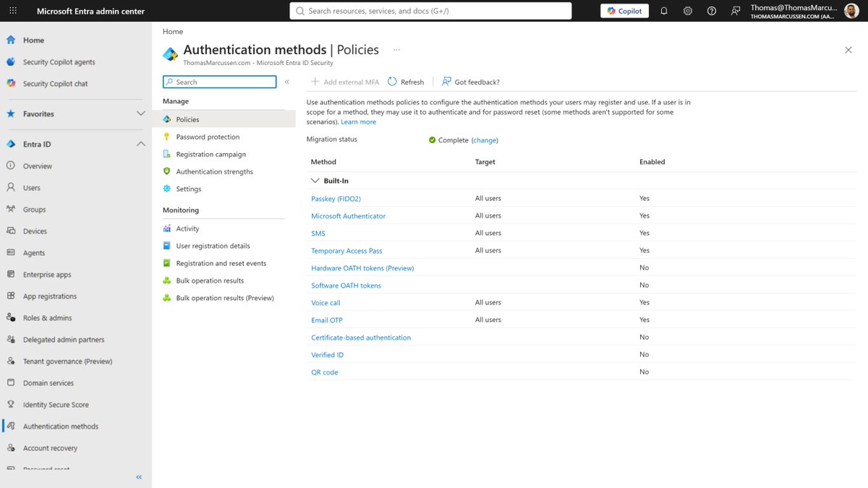Click Got feedback? in toolbar

point(471,82)
